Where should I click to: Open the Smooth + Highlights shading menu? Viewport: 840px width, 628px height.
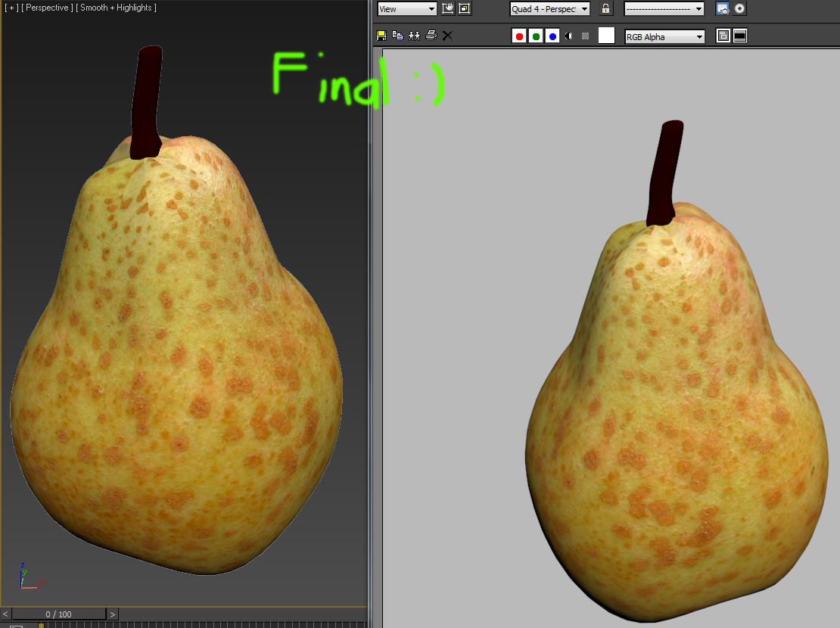[117, 8]
